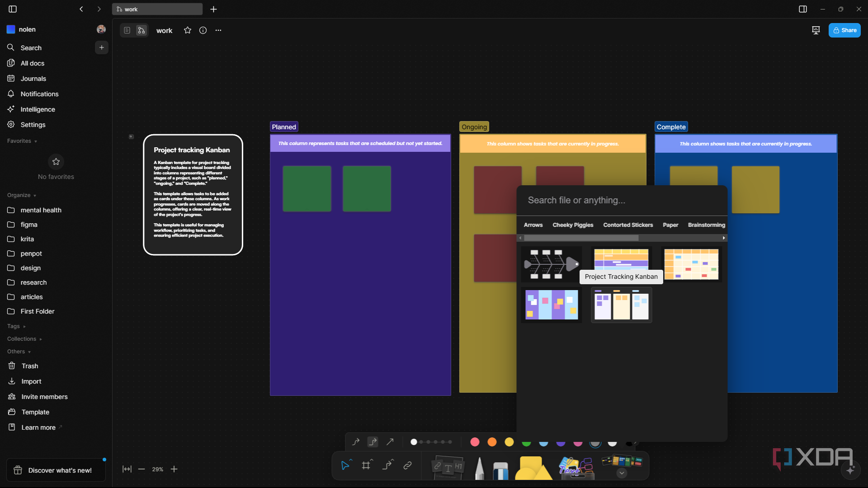Open Discover what's new
Image resolution: width=868 pixels, height=488 pixels.
pos(56,470)
